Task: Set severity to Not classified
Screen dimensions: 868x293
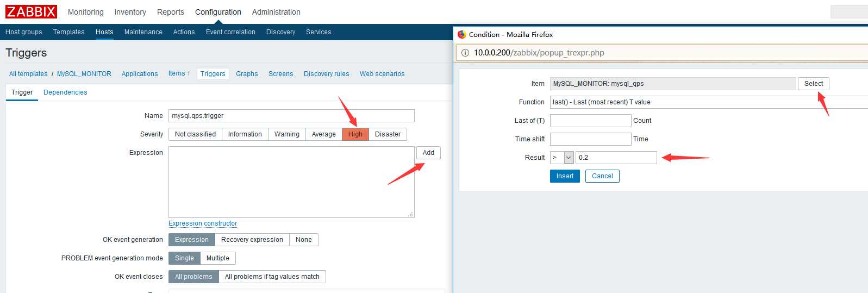Action: (195, 134)
